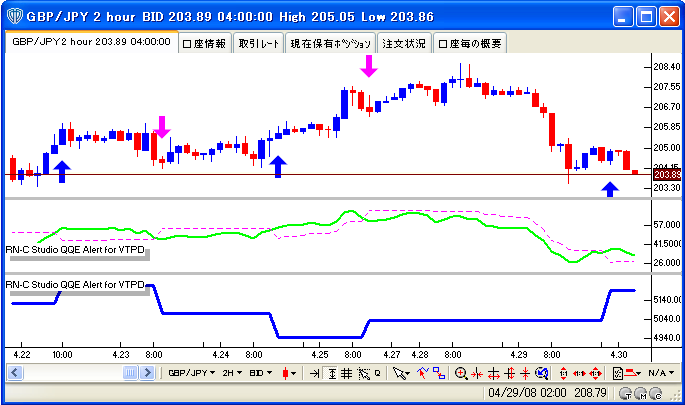The image size is (685, 405).
Task: Click the topmost magenta sell arrow on chart
Action: [369, 66]
